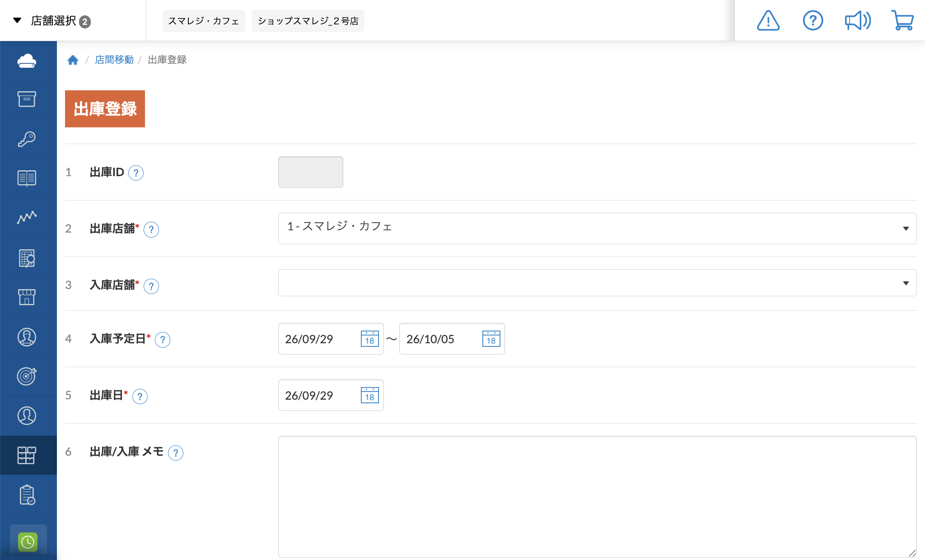Open calendar picker for 出庫日
This screenshot has width=925, height=560.
(369, 395)
